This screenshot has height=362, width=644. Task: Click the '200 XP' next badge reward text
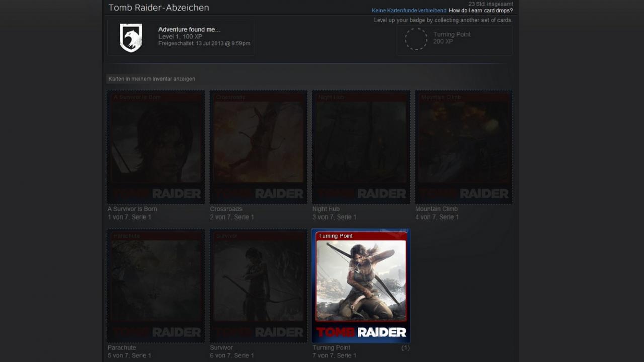pos(443,41)
